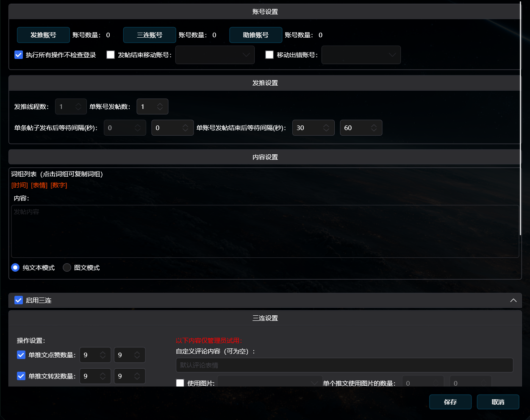Copy the [表情] phrase tag
This screenshot has height=420, width=530.
(39, 185)
